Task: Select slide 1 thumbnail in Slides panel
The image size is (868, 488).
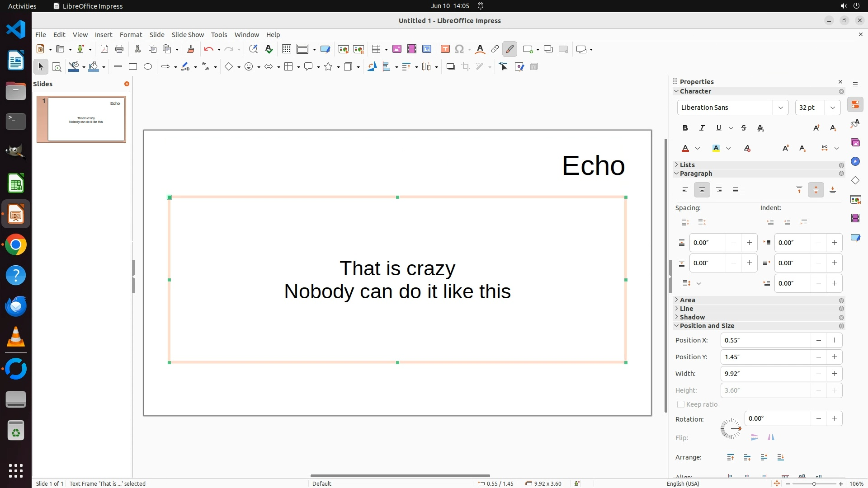Action: (x=86, y=120)
